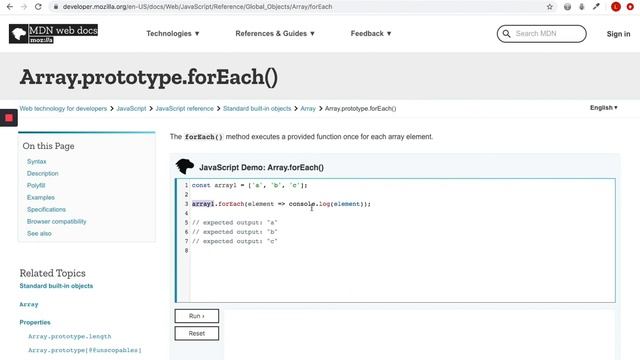640x360 pixels.
Task: Click empty line 8 in the code editor
Action: pos(402,251)
